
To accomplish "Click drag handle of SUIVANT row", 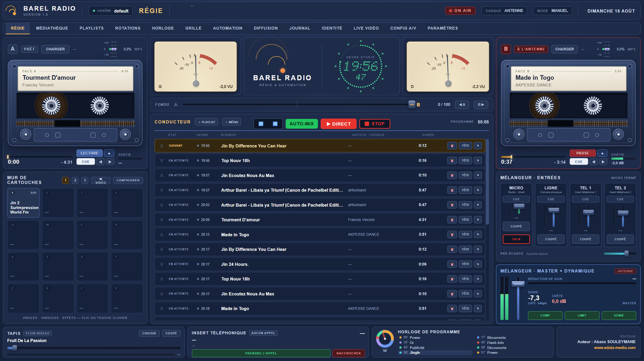I will click(162, 146).
